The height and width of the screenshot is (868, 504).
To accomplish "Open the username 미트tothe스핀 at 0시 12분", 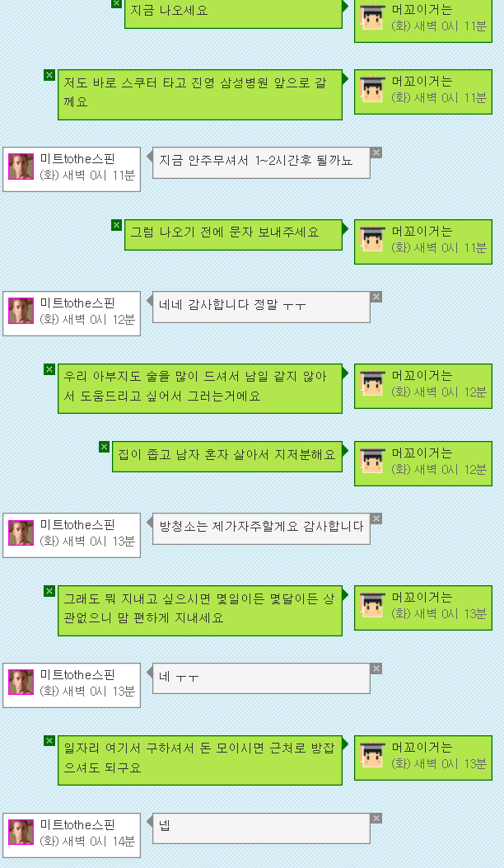I will (x=77, y=303).
